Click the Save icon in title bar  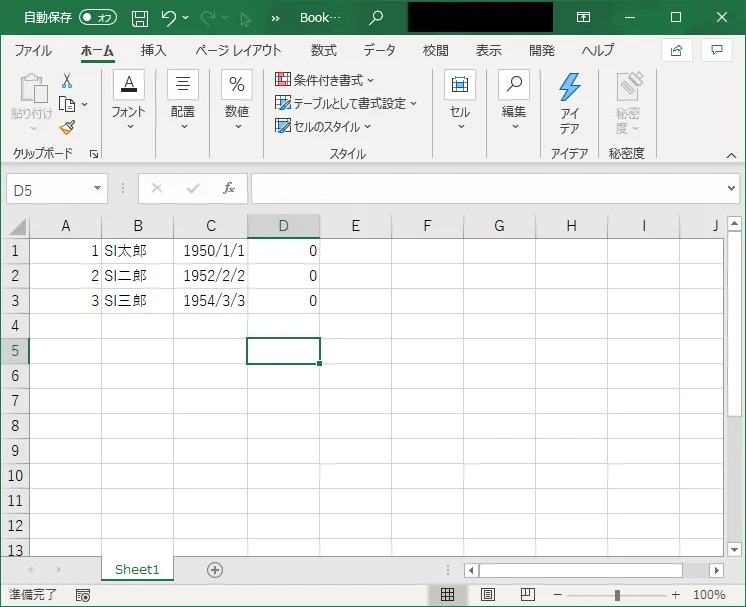pyautogui.click(x=140, y=19)
